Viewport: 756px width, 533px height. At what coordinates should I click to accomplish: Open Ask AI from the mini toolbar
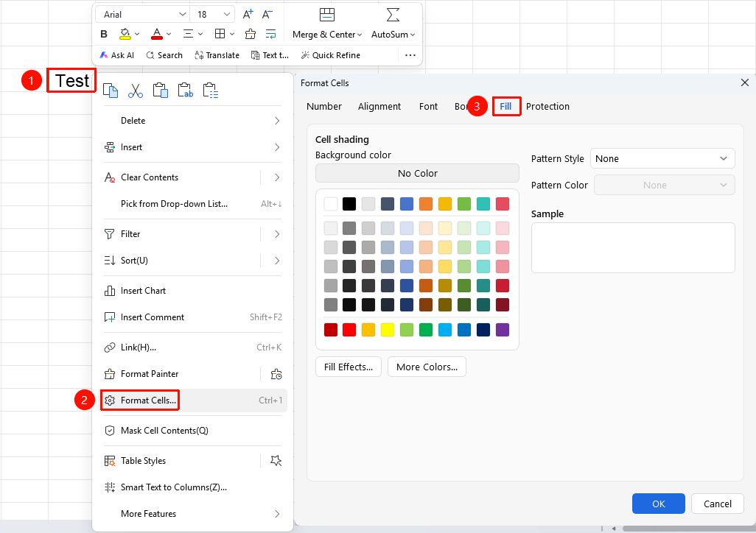[116, 55]
